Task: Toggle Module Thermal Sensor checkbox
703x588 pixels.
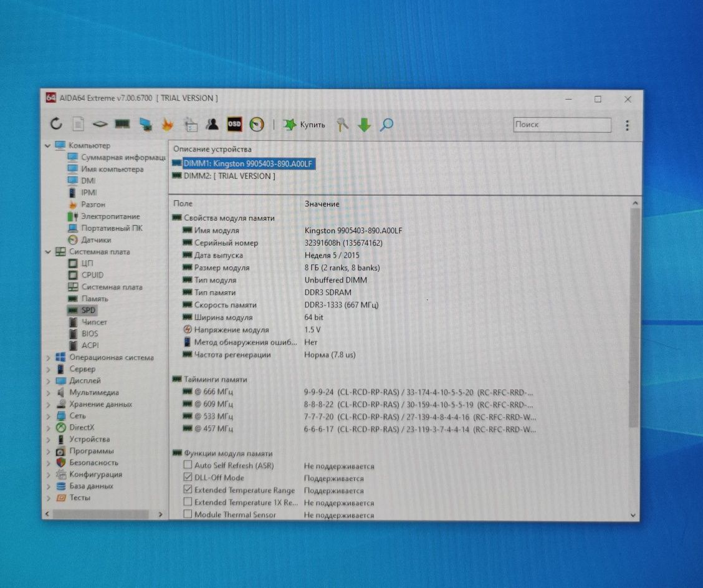Action: point(188,514)
